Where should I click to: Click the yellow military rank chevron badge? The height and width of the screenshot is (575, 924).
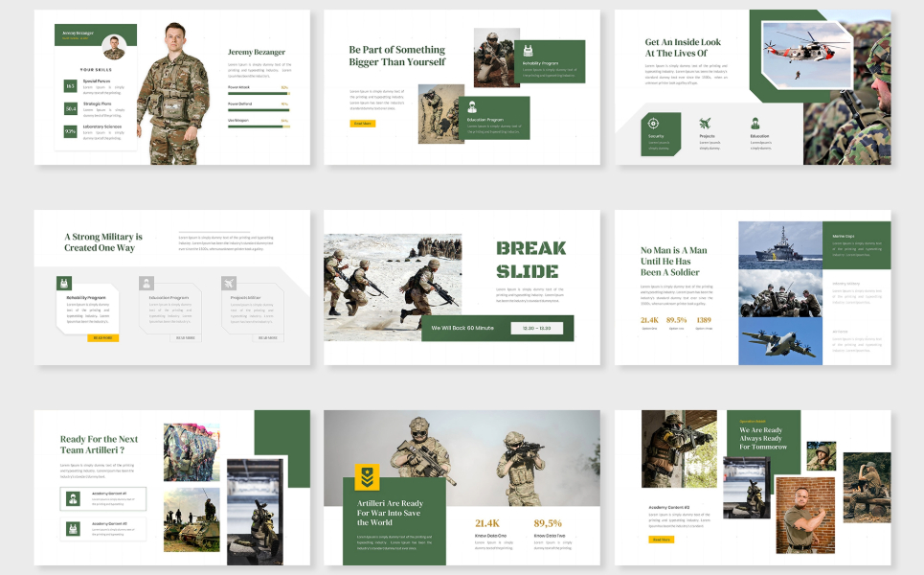pyautogui.click(x=368, y=476)
